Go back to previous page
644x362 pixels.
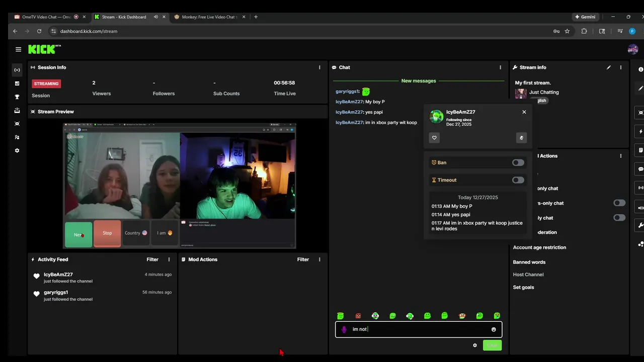(x=15, y=31)
